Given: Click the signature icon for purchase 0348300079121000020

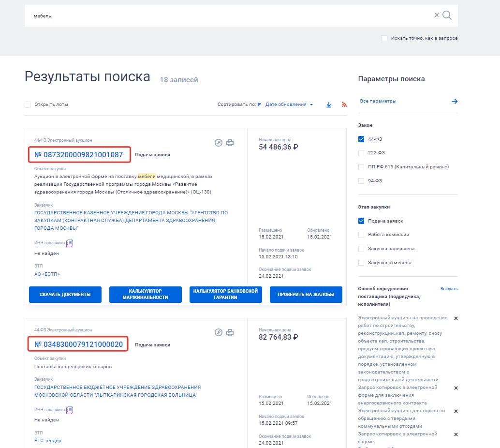Looking at the screenshot, I should tap(219, 332).
